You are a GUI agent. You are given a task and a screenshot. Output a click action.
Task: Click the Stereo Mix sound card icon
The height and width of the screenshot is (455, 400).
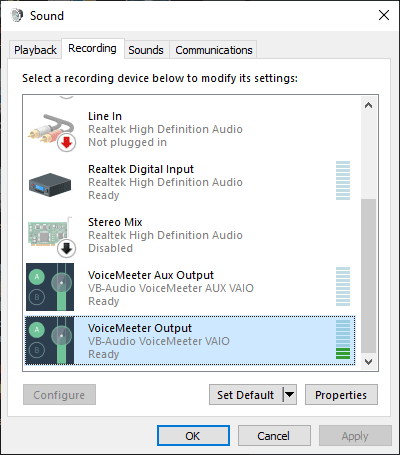[x=50, y=233]
